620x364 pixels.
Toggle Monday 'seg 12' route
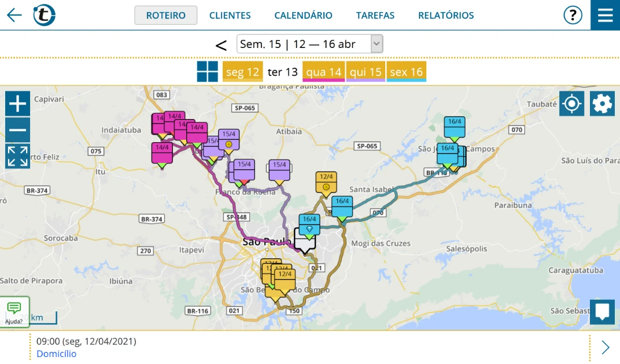click(242, 72)
